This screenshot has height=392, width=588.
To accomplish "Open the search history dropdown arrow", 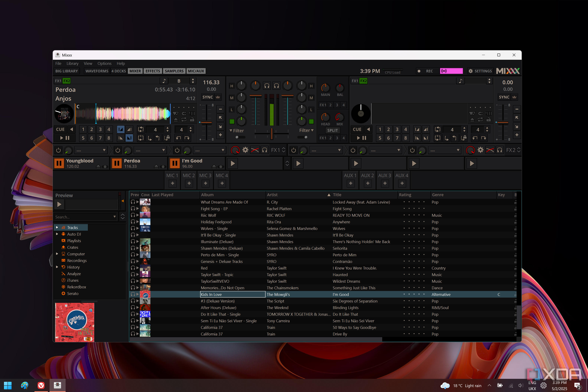I will [x=115, y=217].
